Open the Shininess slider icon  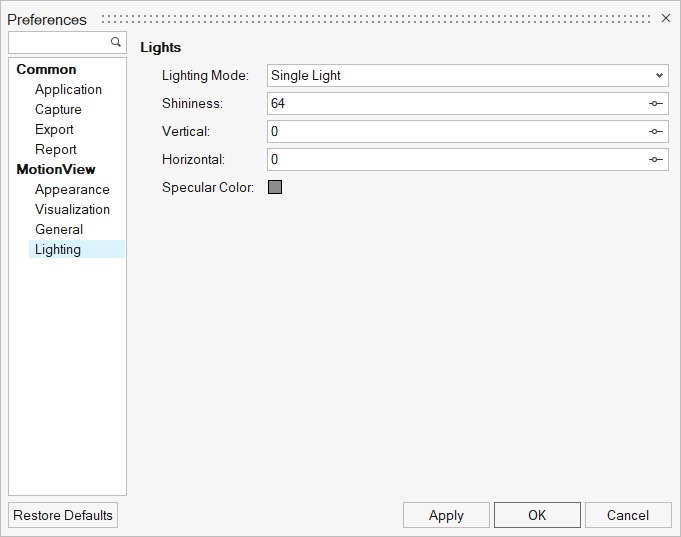[655, 103]
